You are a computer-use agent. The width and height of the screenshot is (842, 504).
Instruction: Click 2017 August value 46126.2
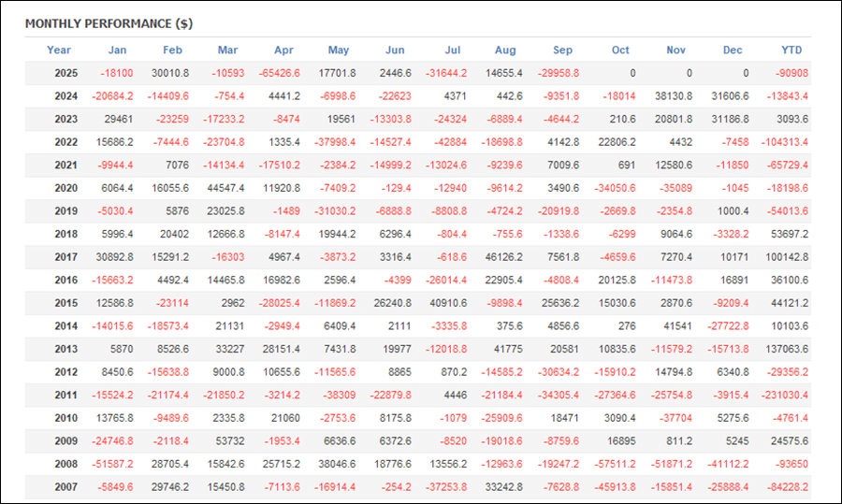click(504, 257)
